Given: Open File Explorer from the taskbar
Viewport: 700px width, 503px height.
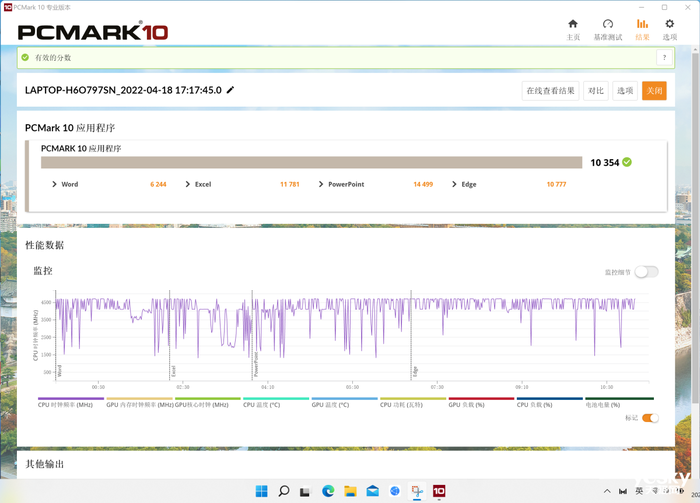Looking at the screenshot, I should pyautogui.click(x=350, y=491).
